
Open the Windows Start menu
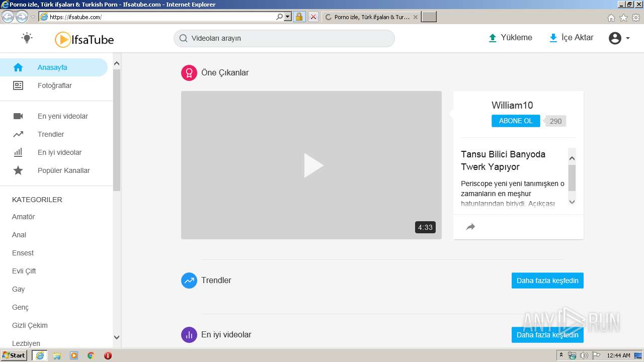click(x=14, y=355)
